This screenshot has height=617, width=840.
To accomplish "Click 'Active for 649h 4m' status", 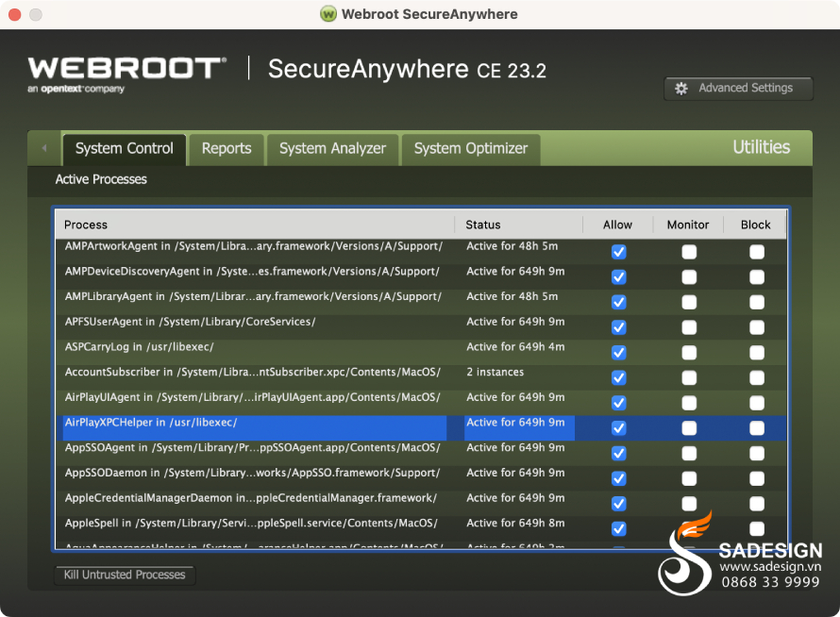I will click(515, 347).
